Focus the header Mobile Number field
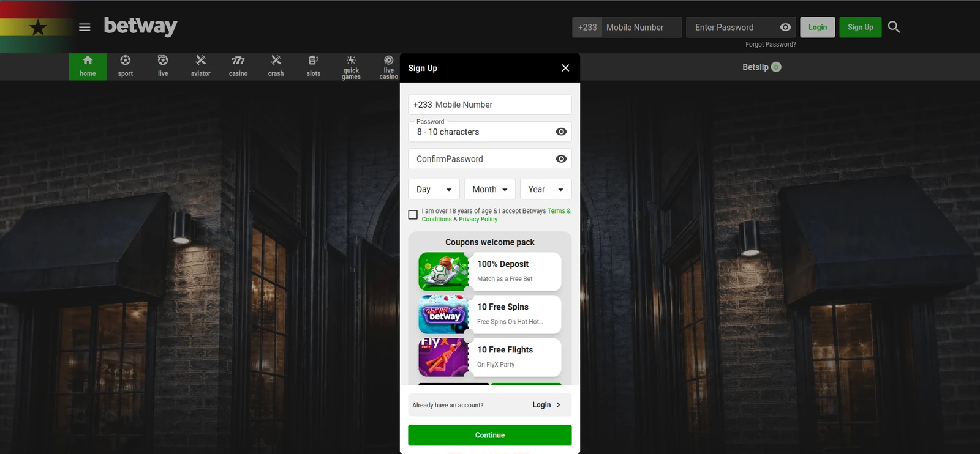The image size is (980, 454). coord(641,27)
